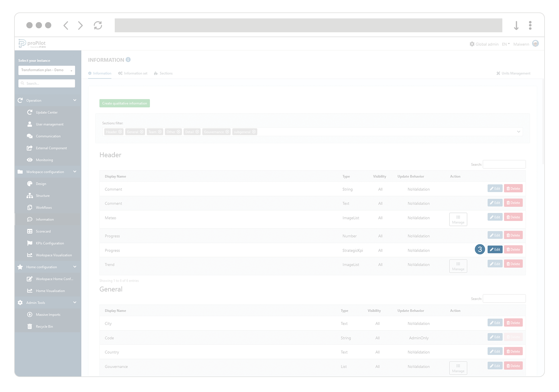The height and width of the screenshot is (392, 559).
Task: Remove the Team section filter tag
Action: coord(160,132)
